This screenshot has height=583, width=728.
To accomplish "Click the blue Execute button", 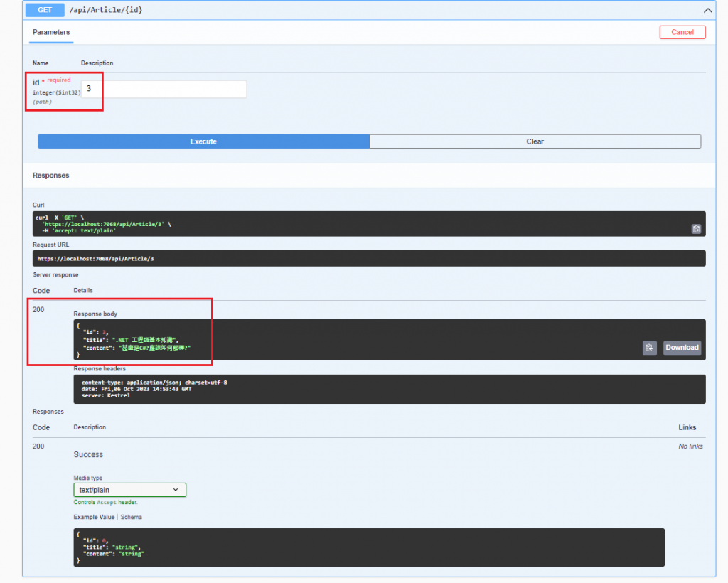I will pos(203,141).
